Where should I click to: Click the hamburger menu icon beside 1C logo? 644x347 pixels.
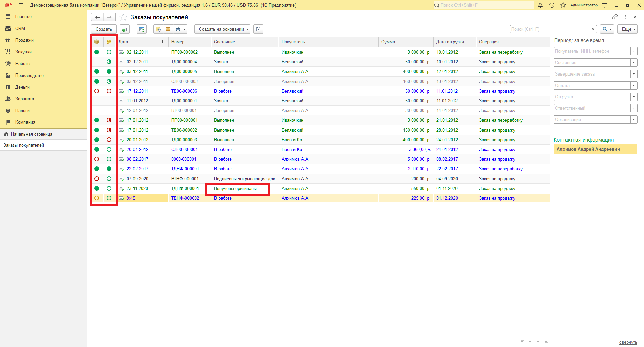(21, 5)
